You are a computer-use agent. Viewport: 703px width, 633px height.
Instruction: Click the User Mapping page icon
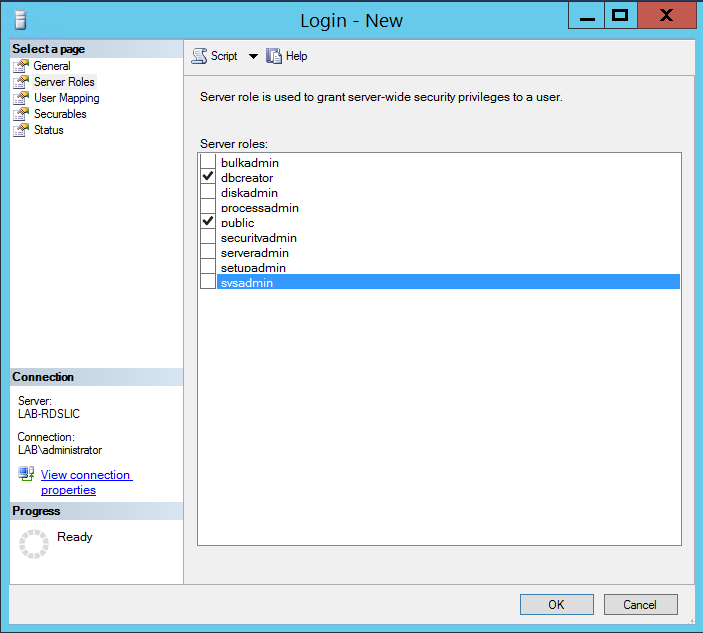point(21,98)
